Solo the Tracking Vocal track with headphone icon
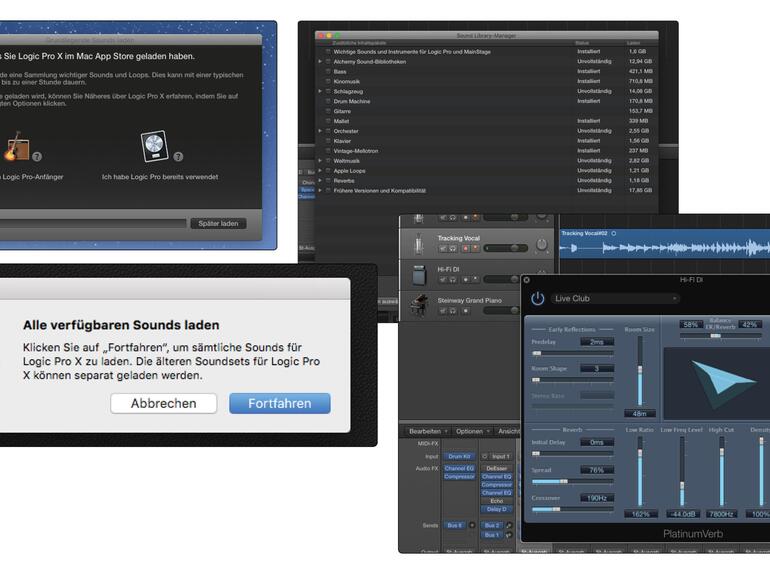 point(453,248)
